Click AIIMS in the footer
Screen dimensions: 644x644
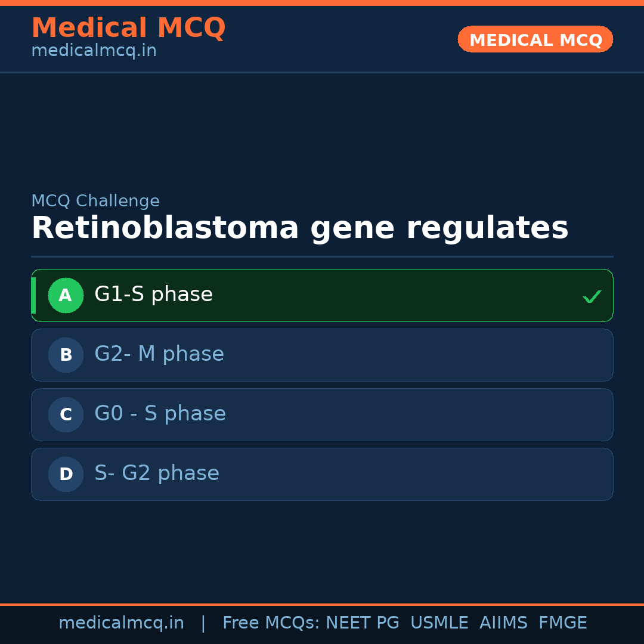pyautogui.click(x=503, y=623)
